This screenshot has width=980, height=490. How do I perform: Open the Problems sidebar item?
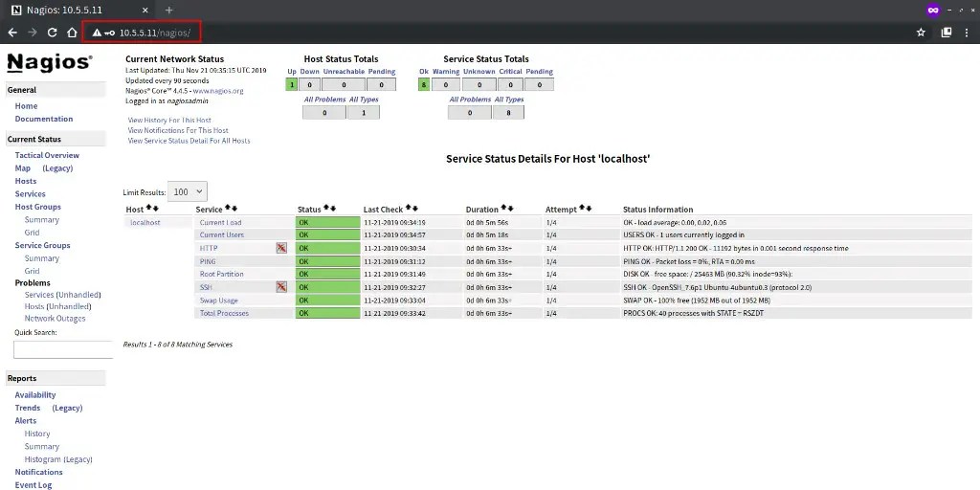pos(33,282)
